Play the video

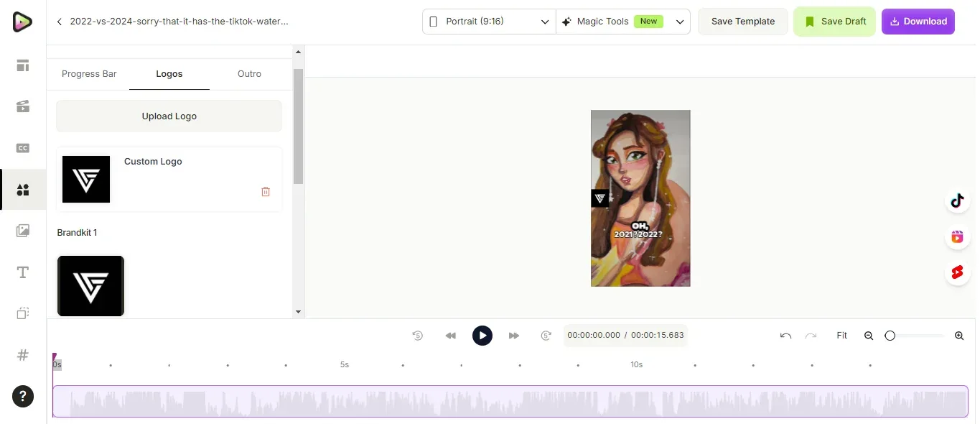(x=482, y=336)
